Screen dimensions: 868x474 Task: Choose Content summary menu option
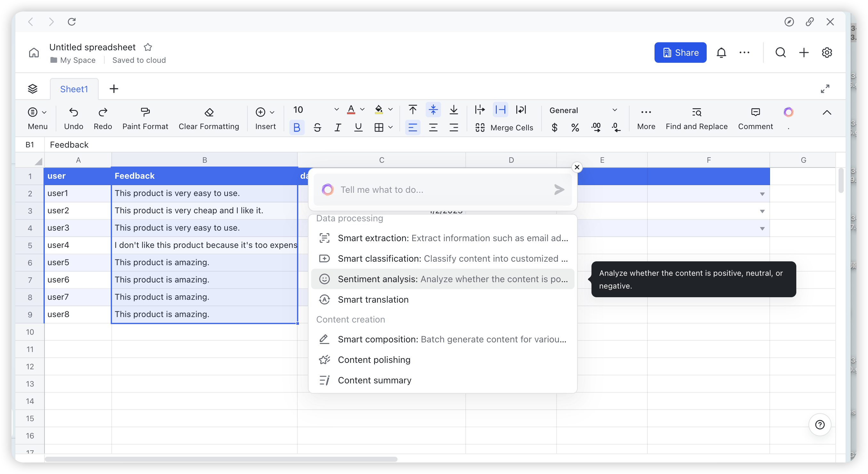click(374, 380)
